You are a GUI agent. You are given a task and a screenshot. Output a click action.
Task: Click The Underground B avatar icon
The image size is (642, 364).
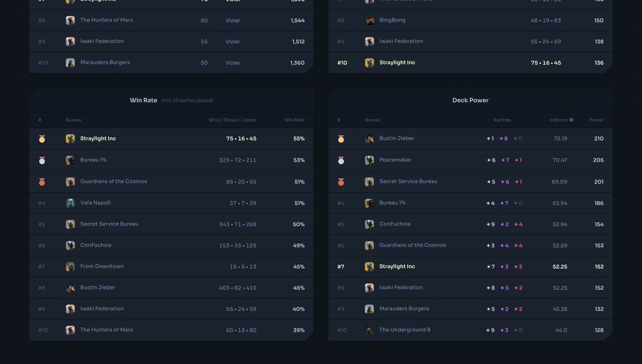coord(369,330)
